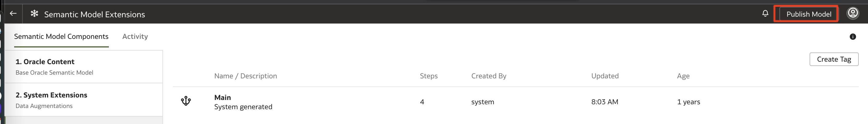Click the Name / Description column header

(x=245, y=76)
